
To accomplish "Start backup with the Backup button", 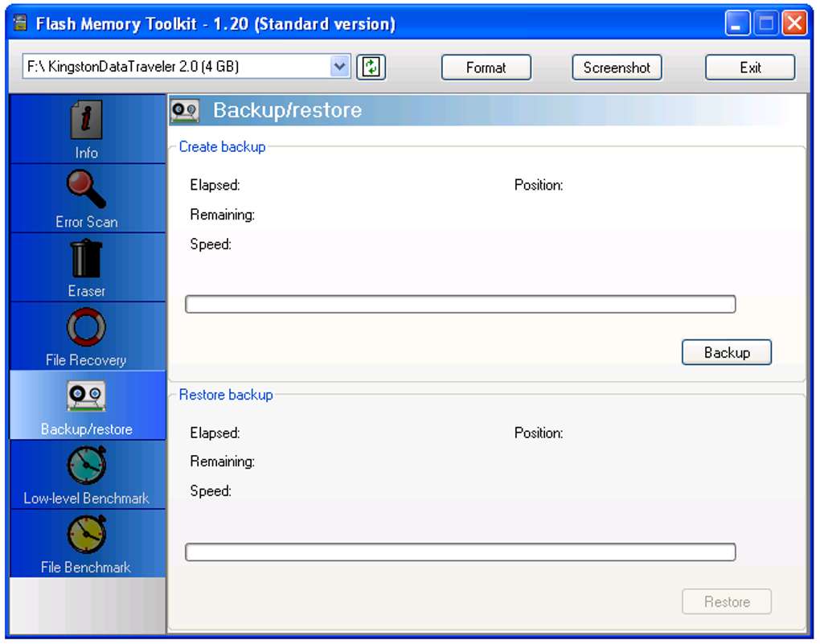I will pyautogui.click(x=727, y=353).
